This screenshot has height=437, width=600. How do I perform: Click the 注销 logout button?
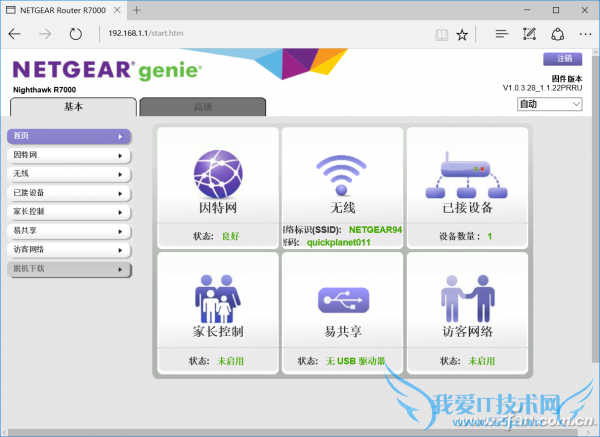[x=562, y=59]
